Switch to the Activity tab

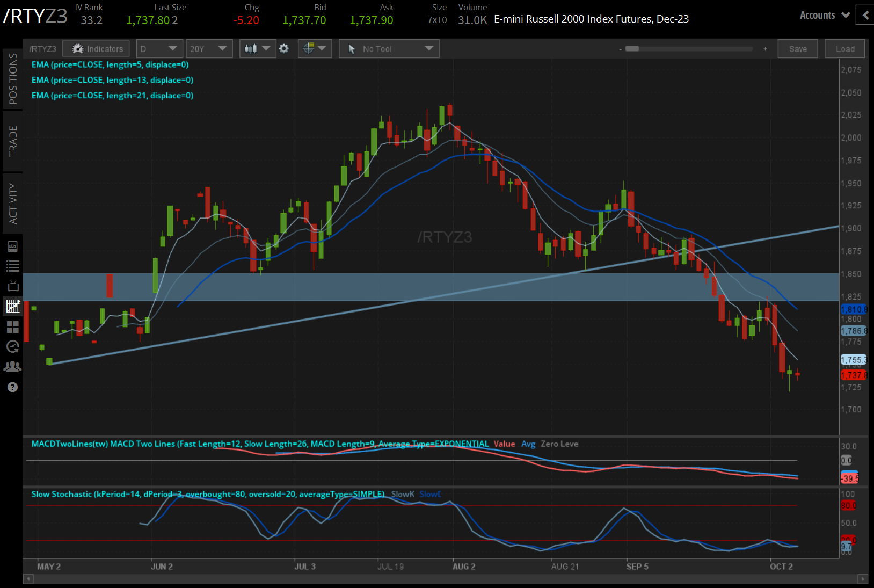point(13,204)
